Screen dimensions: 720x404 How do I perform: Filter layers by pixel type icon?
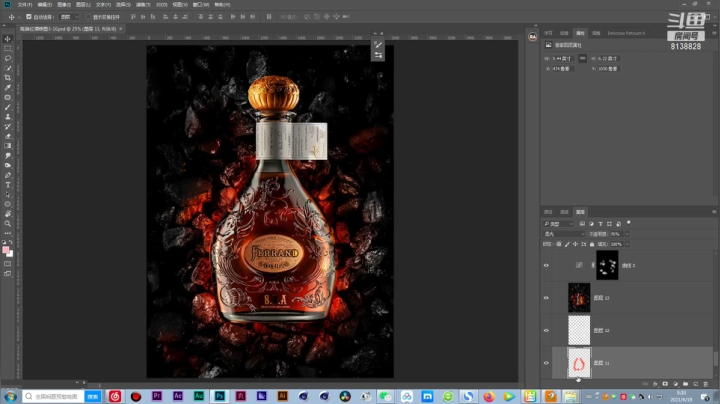pos(582,224)
